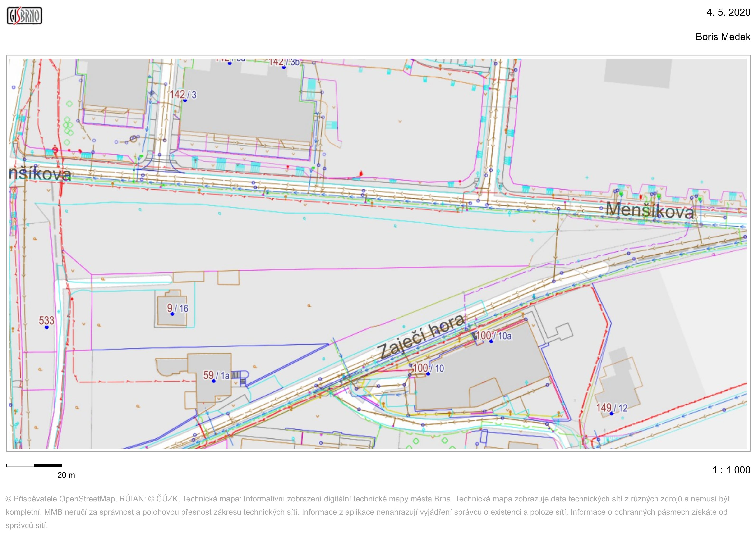Click the truncated nšíkova label at left

point(40,174)
